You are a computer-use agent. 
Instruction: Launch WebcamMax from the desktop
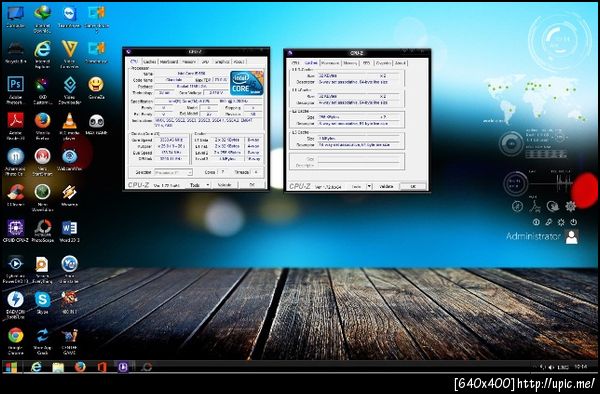pyautogui.click(x=69, y=160)
